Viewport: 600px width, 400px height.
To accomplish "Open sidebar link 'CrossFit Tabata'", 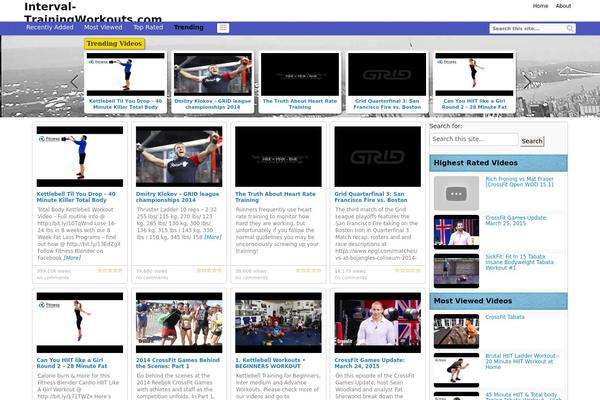I will click(x=505, y=317).
